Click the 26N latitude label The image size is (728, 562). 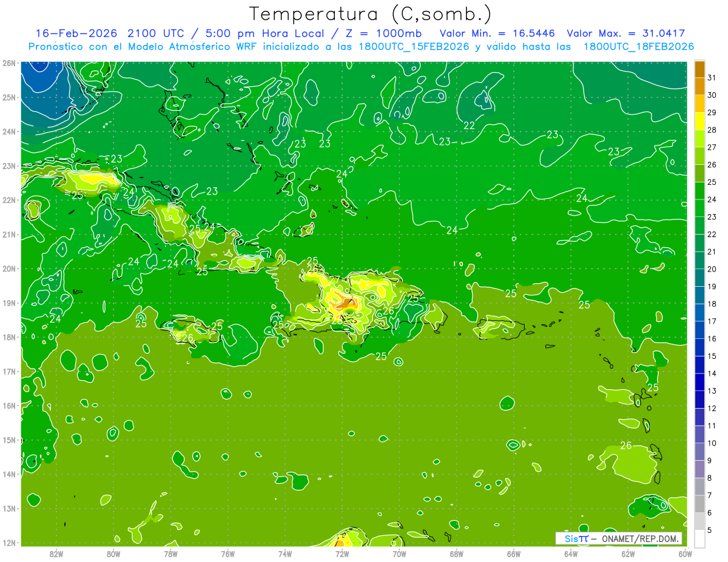(8, 62)
